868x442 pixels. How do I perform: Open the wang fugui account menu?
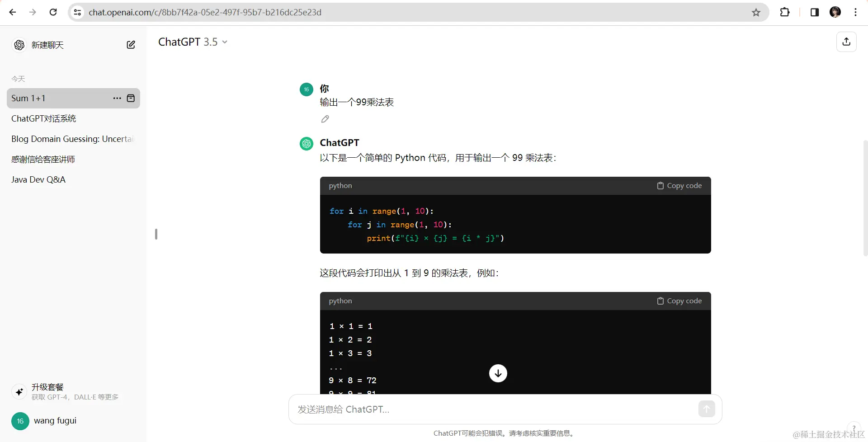(73, 421)
